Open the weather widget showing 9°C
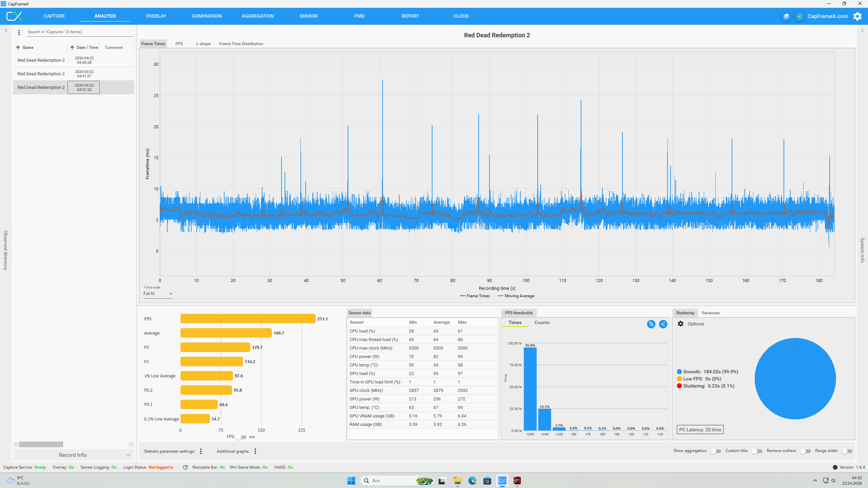Image resolution: width=868 pixels, height=488 pixels. (x=18, y=481)
